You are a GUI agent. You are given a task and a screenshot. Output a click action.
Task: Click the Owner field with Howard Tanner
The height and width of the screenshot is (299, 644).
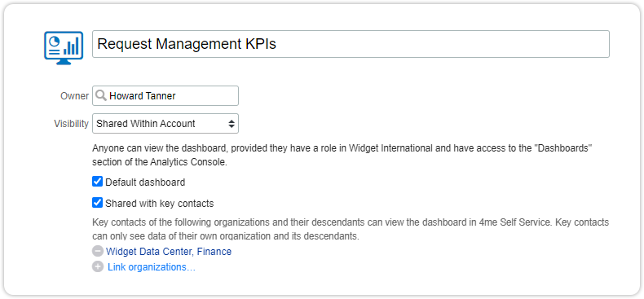click(165, 95)
